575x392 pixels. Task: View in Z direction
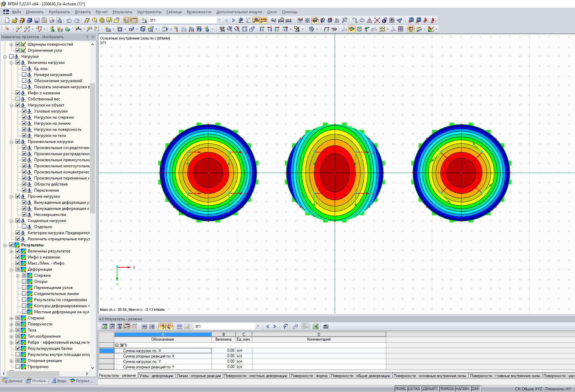[277, 29]
